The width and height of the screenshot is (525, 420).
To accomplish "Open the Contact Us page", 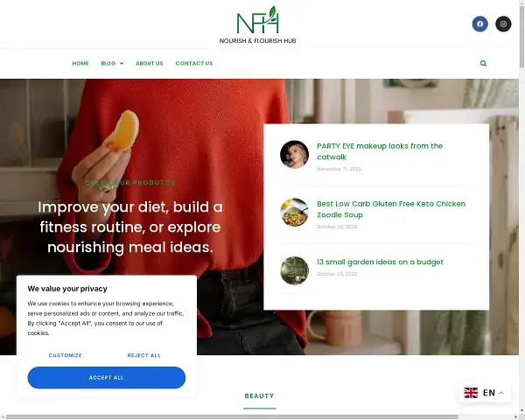I will (x=194, y=63).
